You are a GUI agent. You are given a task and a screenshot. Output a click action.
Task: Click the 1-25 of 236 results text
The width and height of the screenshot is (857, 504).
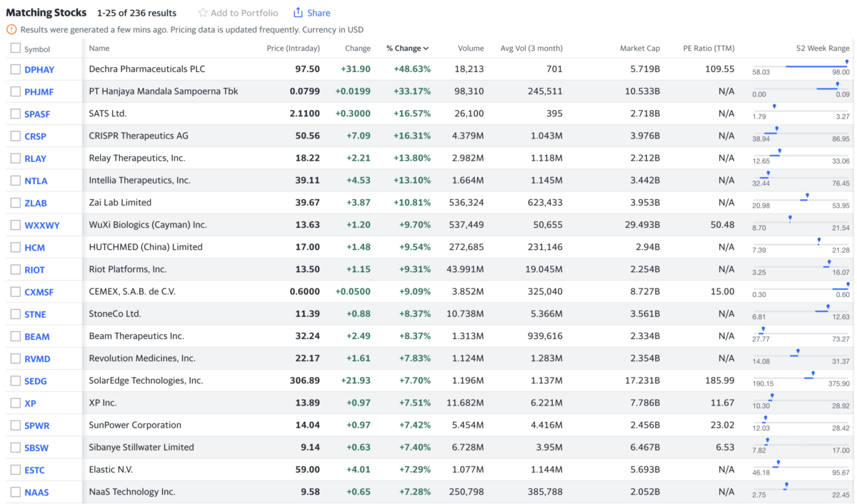click(x=137, y=13)
